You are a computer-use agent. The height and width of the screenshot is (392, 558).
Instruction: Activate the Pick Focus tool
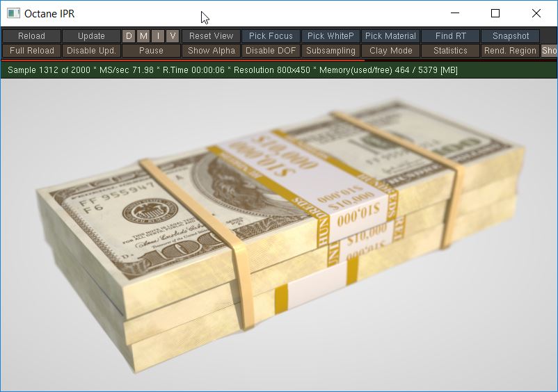[271, 36]
